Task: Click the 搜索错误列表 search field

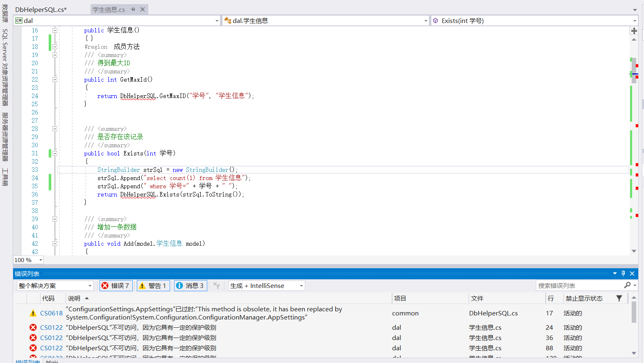Action: pos(579,285)
